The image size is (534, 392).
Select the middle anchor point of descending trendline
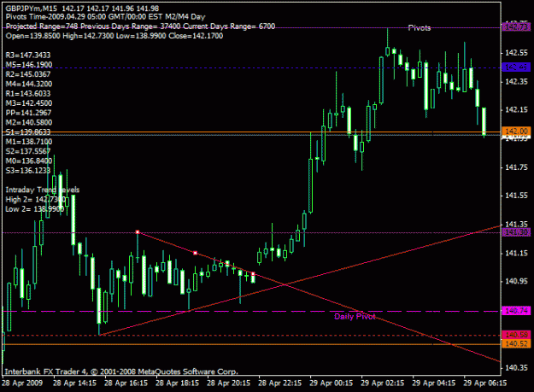click(195, 253)
